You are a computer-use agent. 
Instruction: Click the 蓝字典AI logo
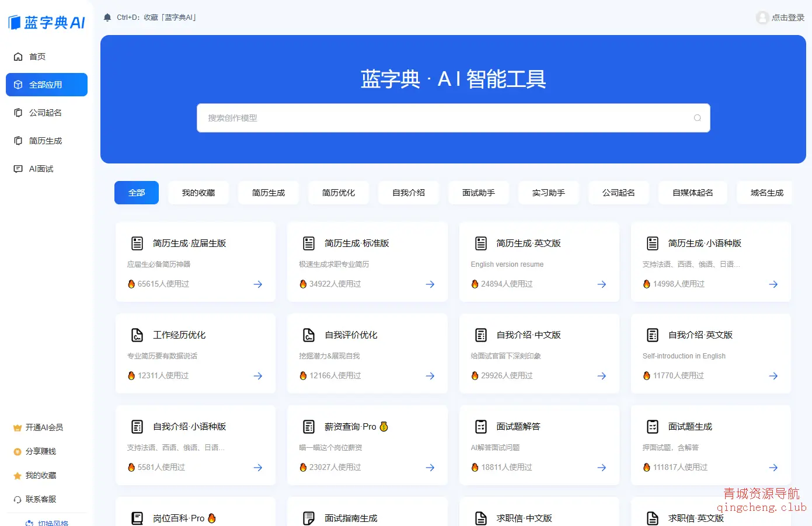click(x=46, y=22)
